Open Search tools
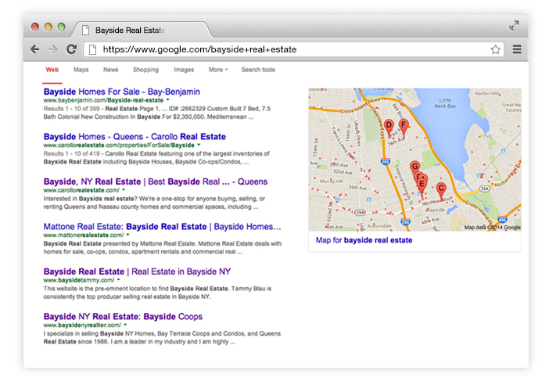Viewport: 549px width, 392px height. (258, 70)
